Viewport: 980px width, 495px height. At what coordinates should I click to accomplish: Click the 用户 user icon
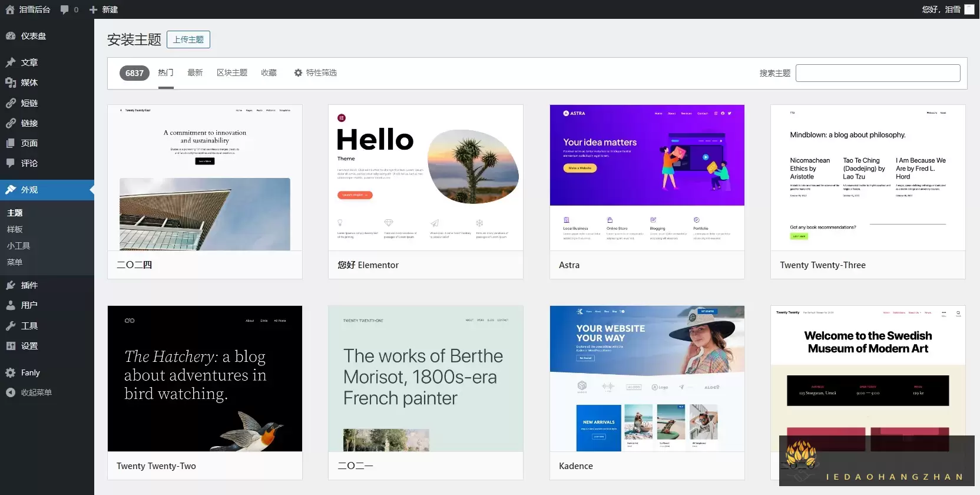tap(11, 305)
